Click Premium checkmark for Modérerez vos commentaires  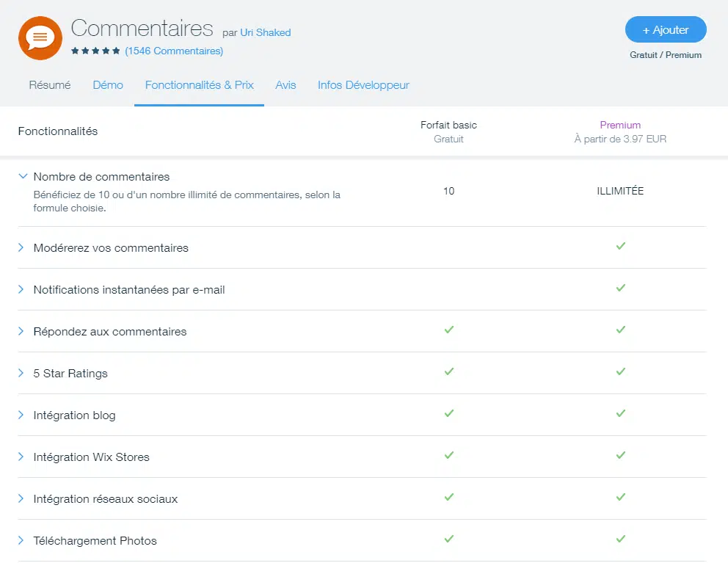621,246
